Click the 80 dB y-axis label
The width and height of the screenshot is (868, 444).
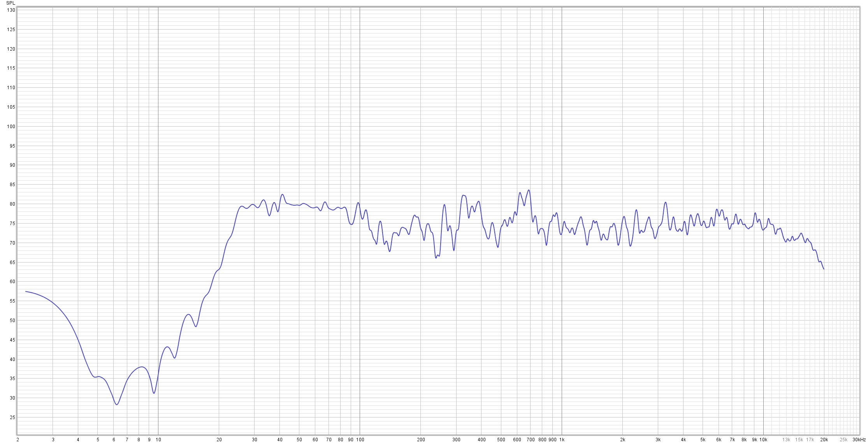coord(12,204)
